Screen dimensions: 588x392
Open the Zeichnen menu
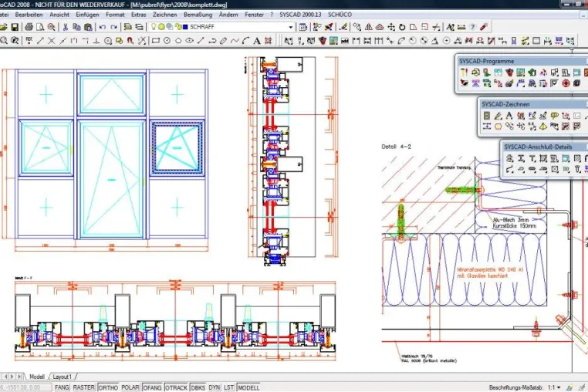click(x=164, y=15)
